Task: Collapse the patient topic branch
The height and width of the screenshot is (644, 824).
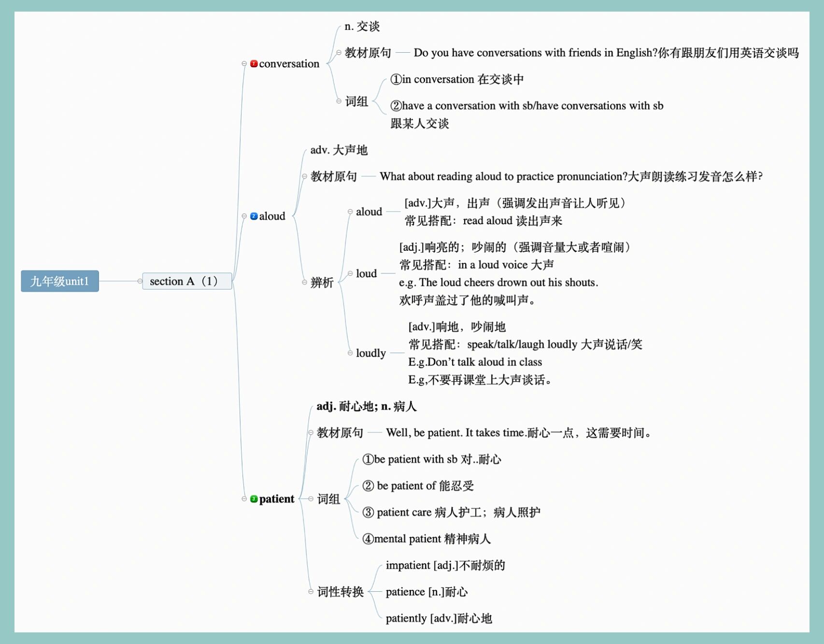Action: tap(244, 499)
